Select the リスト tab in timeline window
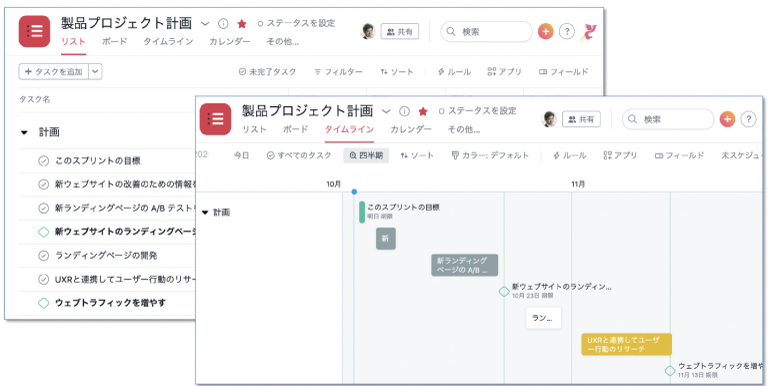This screenshot has height=386, width=770. [254, 130]
